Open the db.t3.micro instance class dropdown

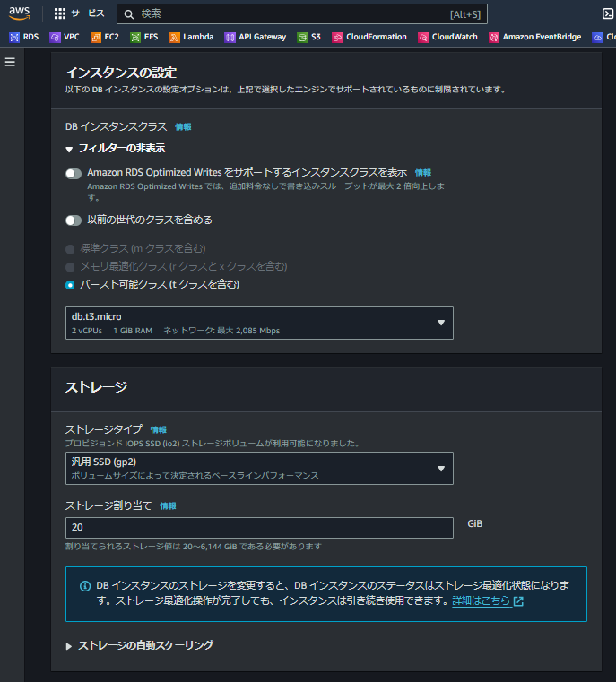[x=259, y=323]
